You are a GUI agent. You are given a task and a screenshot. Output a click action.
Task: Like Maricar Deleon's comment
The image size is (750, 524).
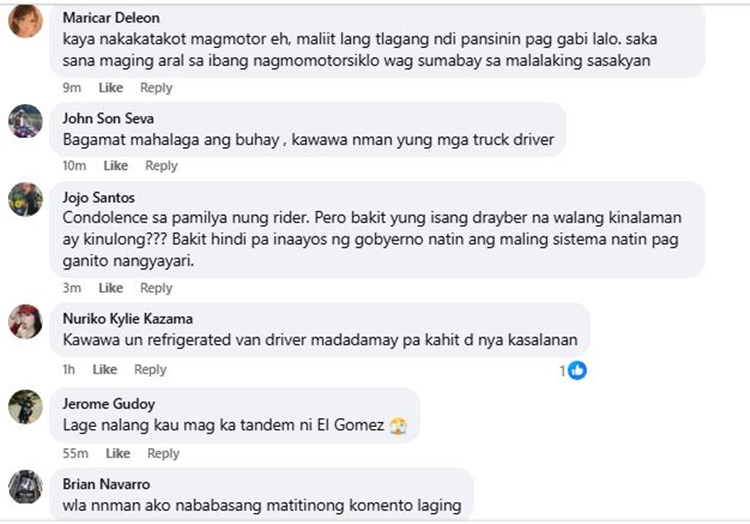point(110,87)
